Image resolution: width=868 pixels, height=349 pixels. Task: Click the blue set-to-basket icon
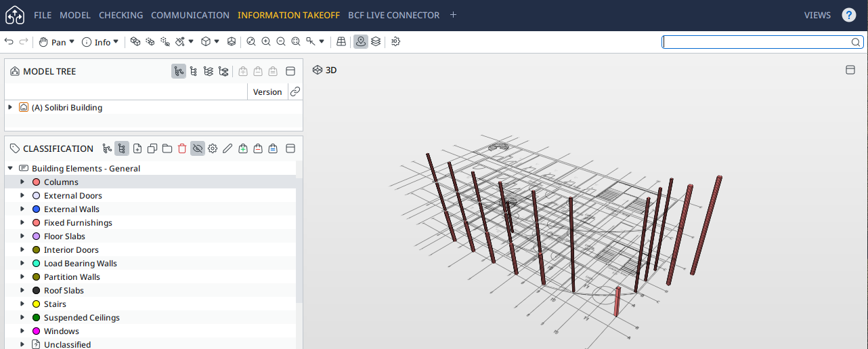(x=273, y=148)
